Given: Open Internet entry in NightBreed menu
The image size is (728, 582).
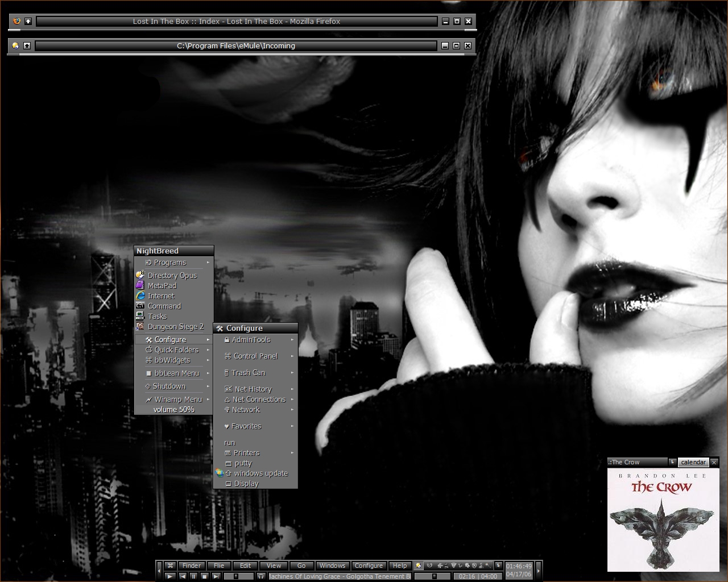Looking at the screenshot, I should click(x=173, y=296).
